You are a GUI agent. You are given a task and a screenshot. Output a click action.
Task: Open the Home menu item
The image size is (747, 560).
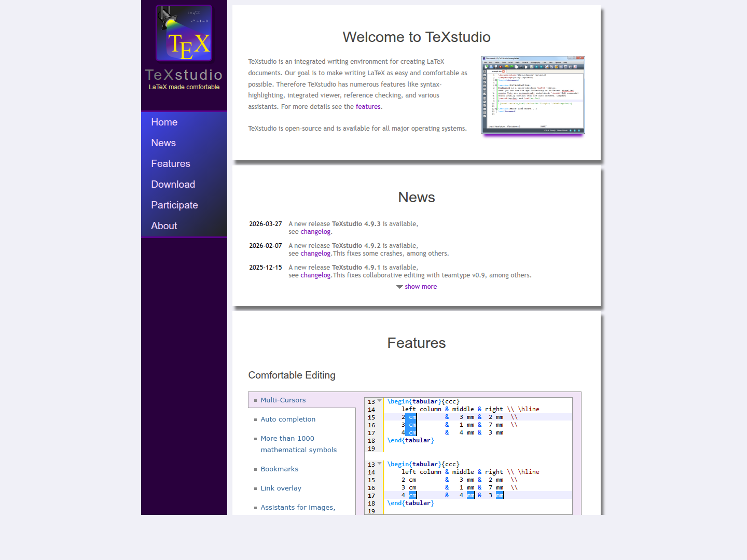(x=184, y=122)
